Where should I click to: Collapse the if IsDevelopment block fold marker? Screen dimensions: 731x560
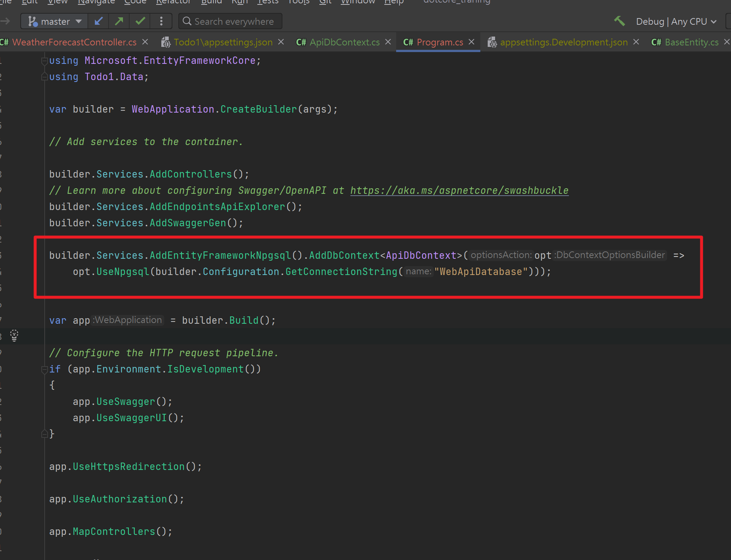click(x=44, y=369)
